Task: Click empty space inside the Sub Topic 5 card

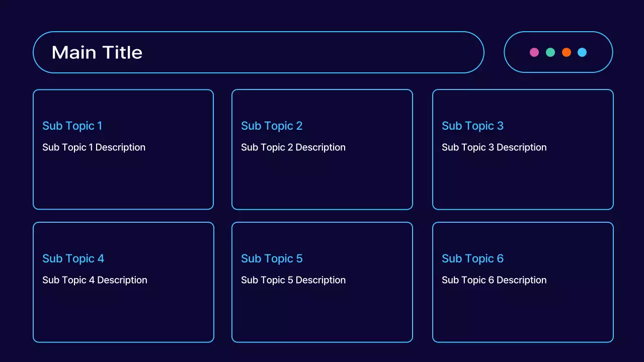Action: 322,317
